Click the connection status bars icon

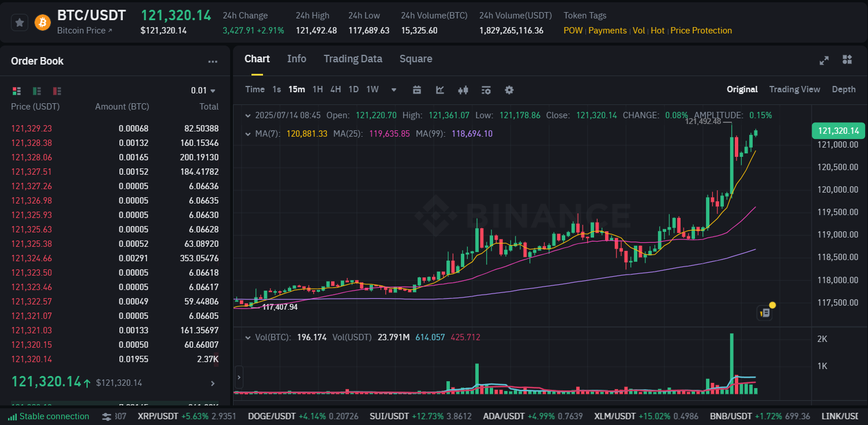click(x=12, y=416)
